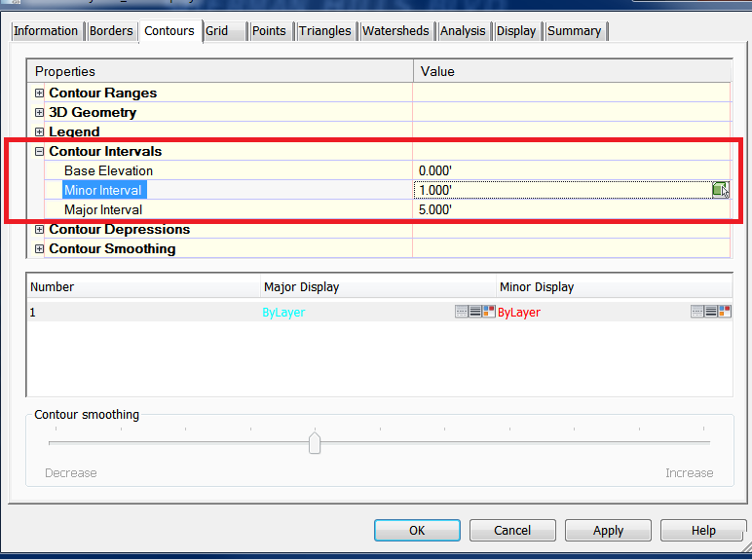
Task: Go to the Triangles tab
Action: pos(325,31)
